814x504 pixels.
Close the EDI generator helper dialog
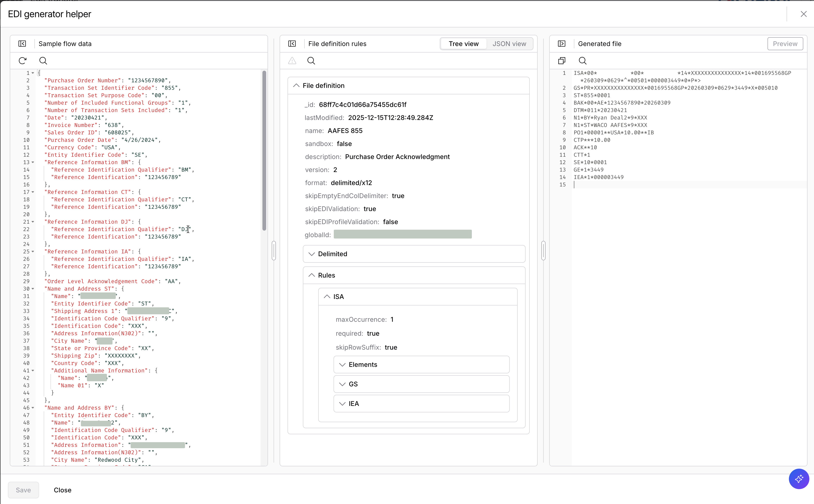click(803, 14)
